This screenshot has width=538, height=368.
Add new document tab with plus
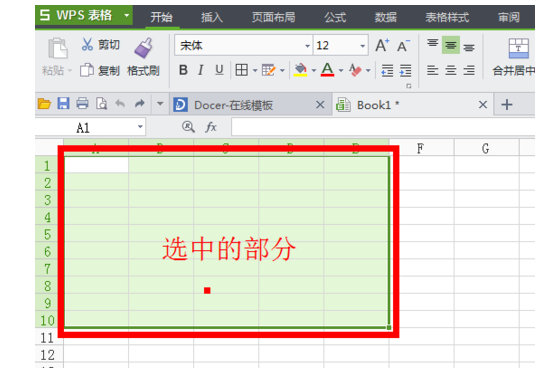[x=507, y=104]
